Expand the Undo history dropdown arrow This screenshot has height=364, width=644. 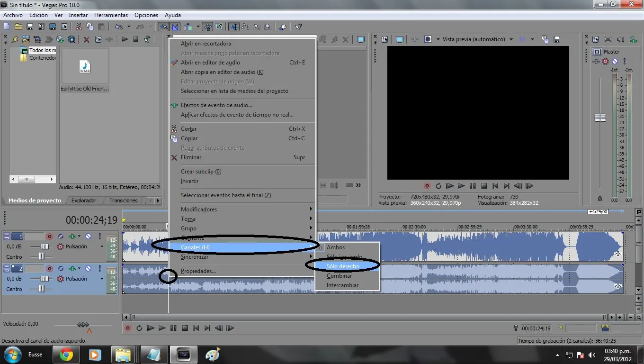click(129, 27)
